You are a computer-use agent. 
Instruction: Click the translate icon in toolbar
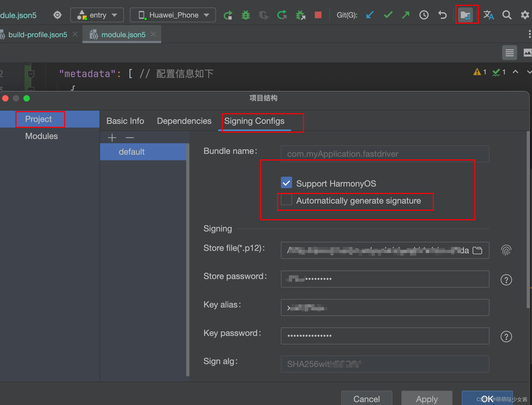click(488, 15)
